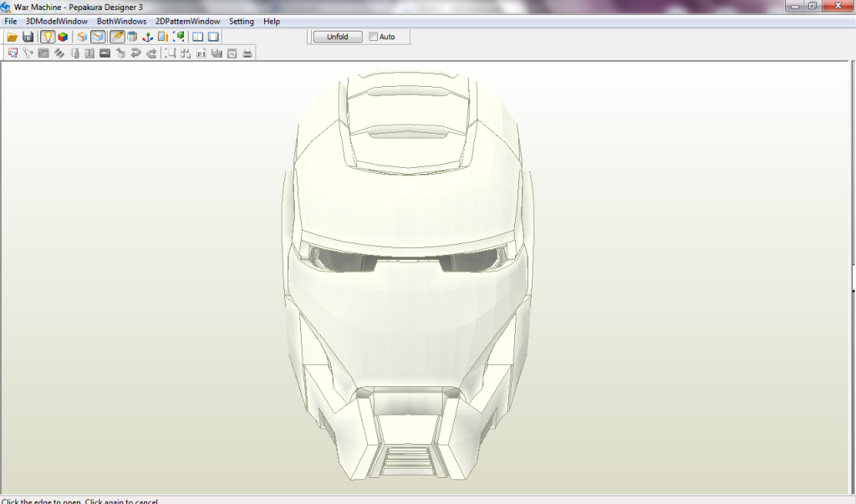Click the gray notebook tool icon
The width and height of the screenshot is (856, 504).
(74, 53)
